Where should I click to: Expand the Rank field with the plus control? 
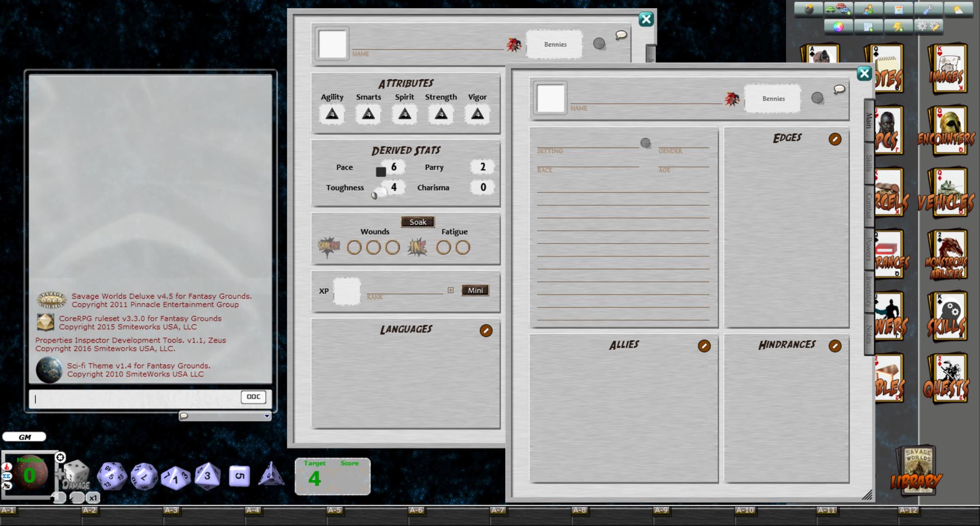pyautogui.click(x=451, y=290)
